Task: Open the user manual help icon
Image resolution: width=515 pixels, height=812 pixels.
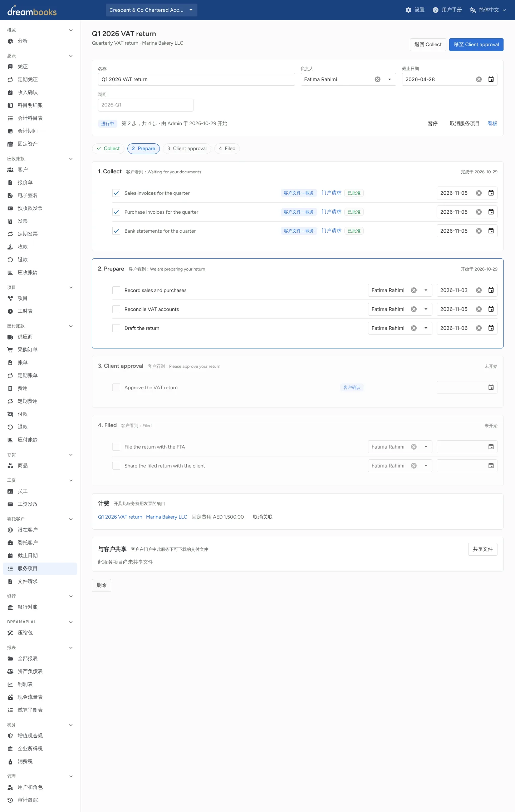Action: 435,10
